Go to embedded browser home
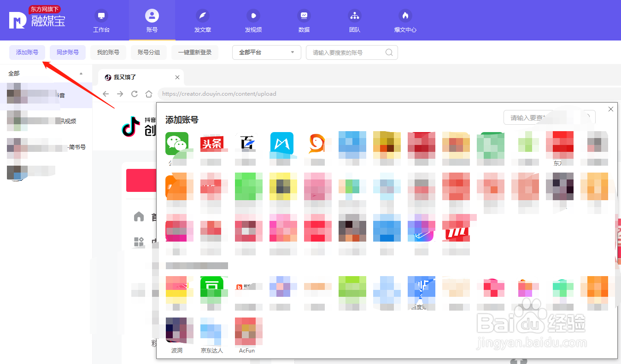This screenshot has width=621, height=364. (x=149, y=94)
